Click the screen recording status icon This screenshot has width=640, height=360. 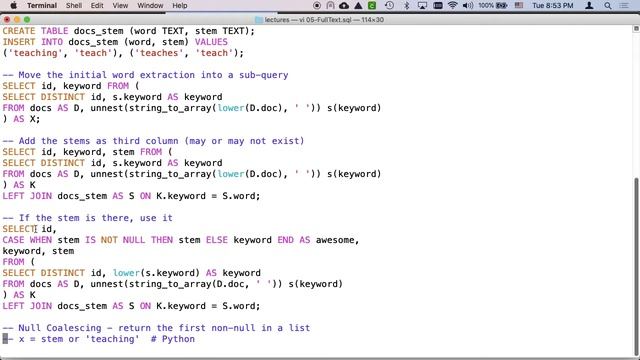(x=317, y=5)
